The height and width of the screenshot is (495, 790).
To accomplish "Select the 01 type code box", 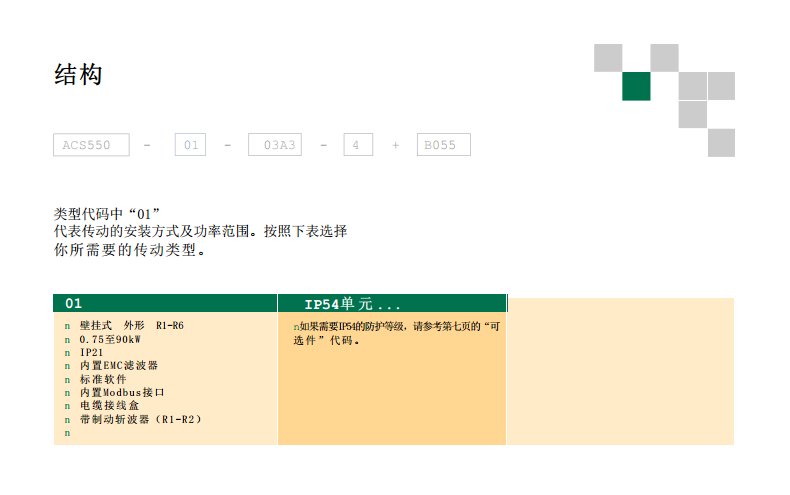I will (190, 145).
